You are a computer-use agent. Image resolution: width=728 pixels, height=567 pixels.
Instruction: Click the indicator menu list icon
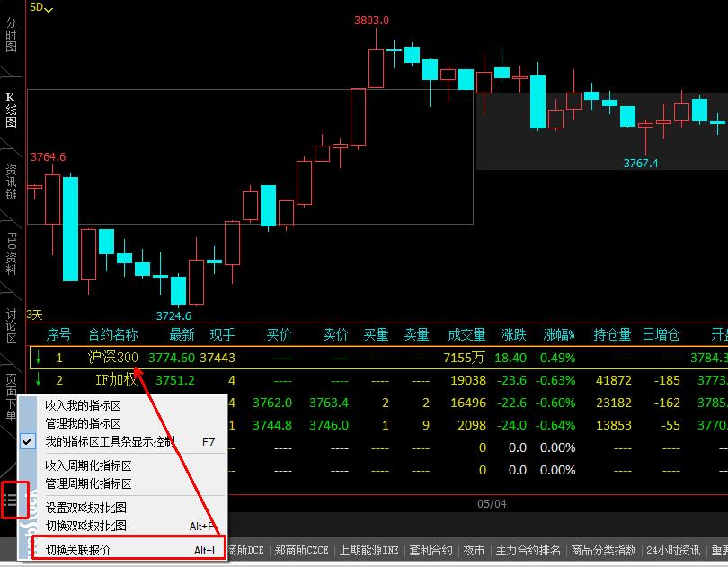11,501
